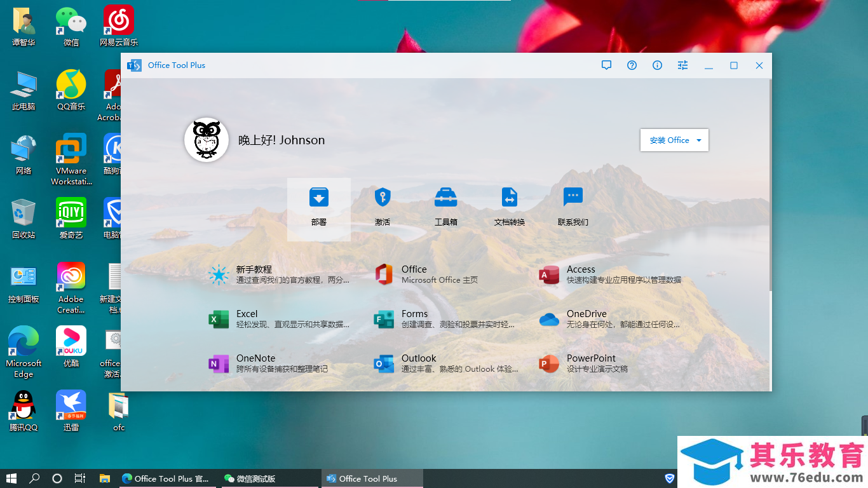Select the Adobe Creative Cloud desktop icon

coord(71,288)
